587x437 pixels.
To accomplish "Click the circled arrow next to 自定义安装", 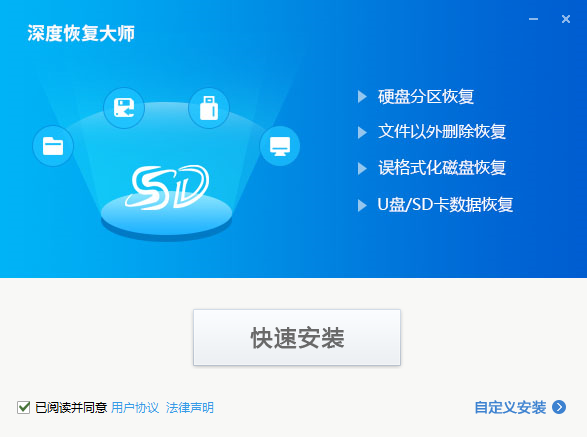I will (x=559, y=407).
